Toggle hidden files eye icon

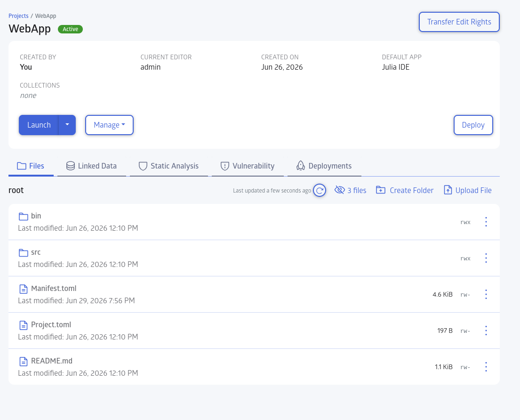(340, 190)
